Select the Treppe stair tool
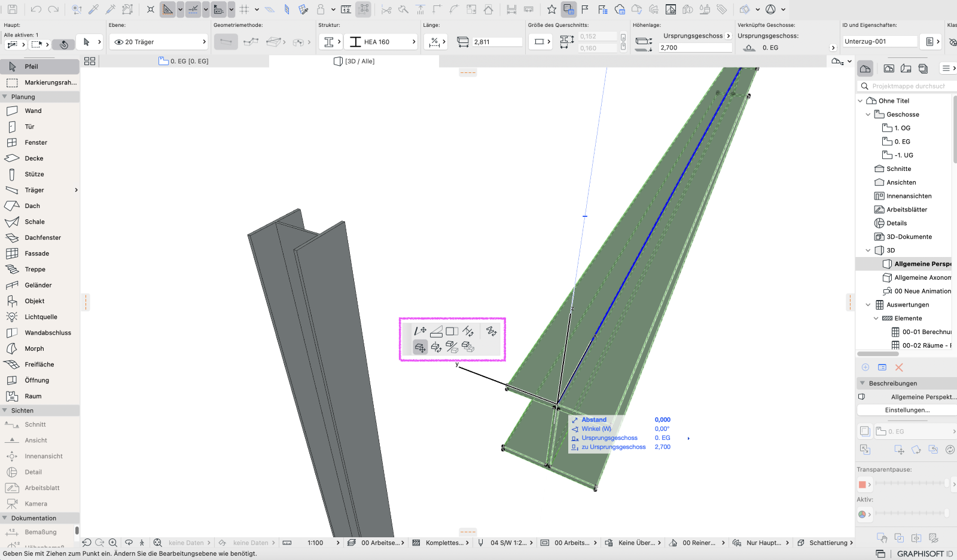The width and height of the screenshot is (957, 560). coord(39,270)
